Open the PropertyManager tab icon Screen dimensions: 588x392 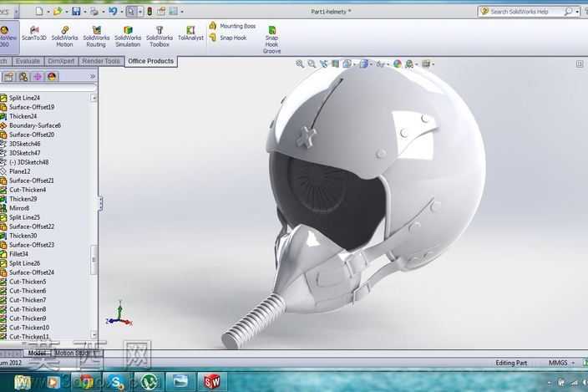(x=8, y=77)
